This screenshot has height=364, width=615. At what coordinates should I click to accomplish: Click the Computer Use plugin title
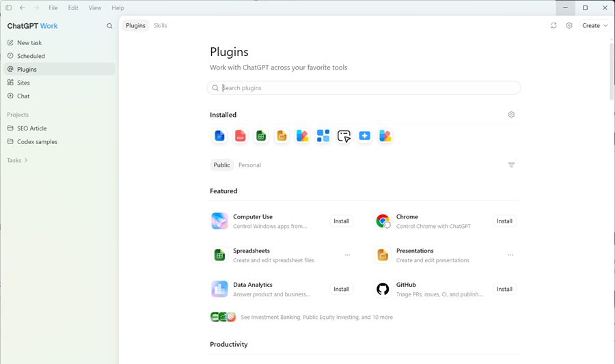click(253, 216)
